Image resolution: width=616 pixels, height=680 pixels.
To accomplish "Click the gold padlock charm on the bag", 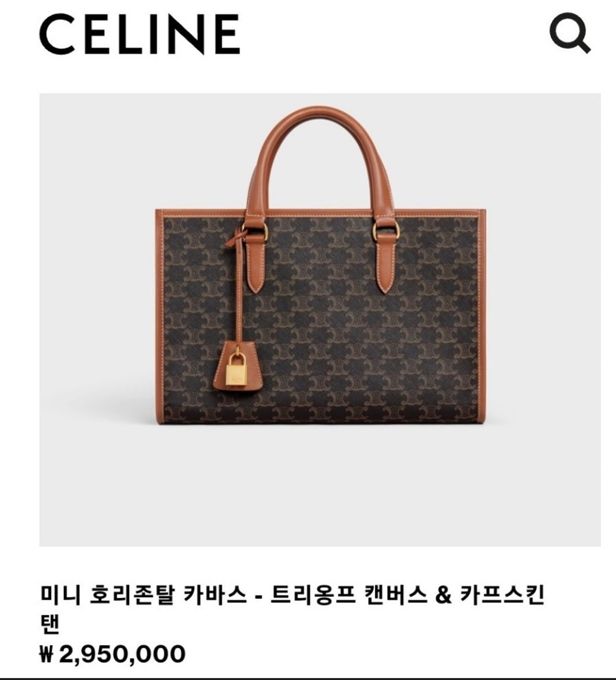I will pos(237,366).
